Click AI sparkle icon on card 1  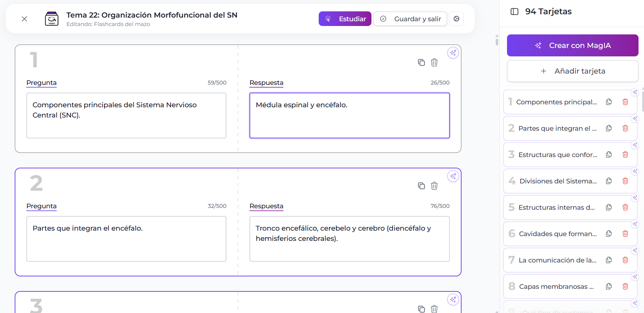(x=453, y=53)
